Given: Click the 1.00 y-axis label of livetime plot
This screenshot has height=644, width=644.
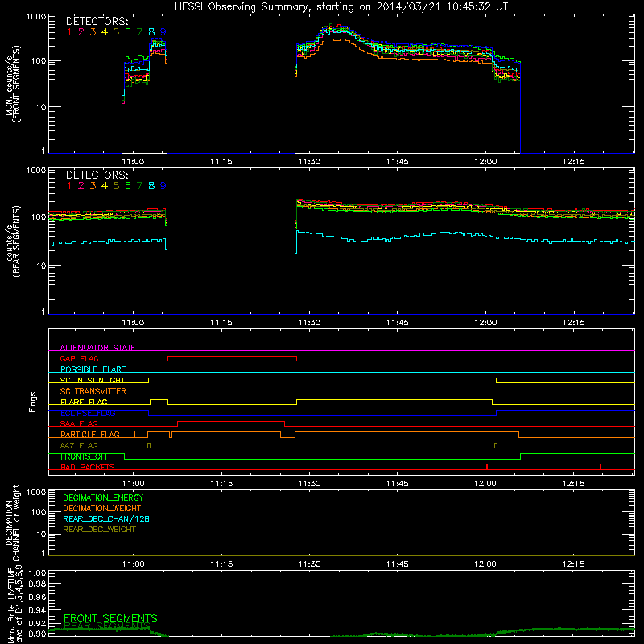Looking at the screenshot, I should point(37,573).
